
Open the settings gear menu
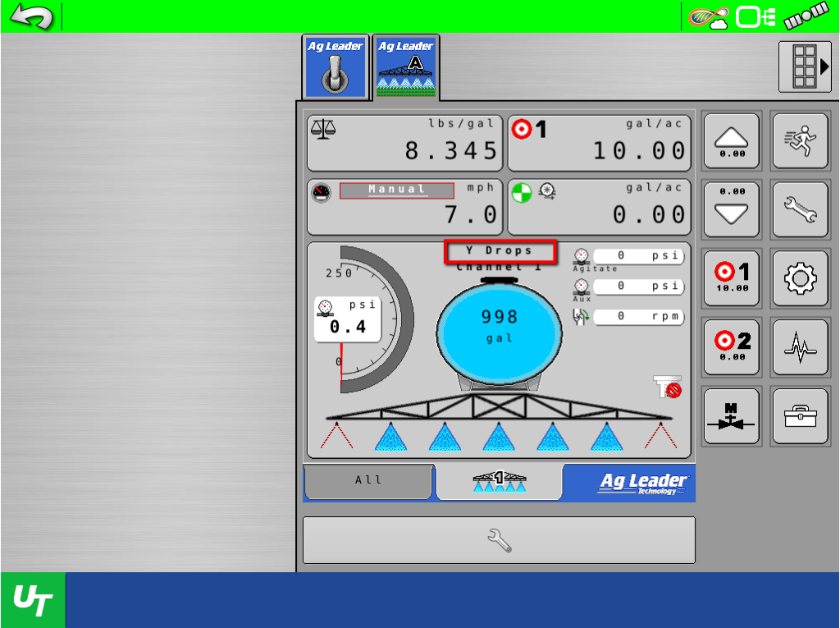801,278
